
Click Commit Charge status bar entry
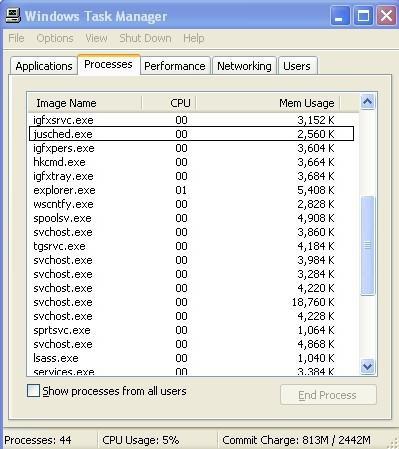point(296,440)
